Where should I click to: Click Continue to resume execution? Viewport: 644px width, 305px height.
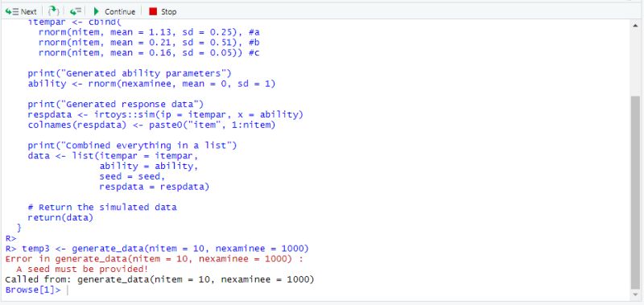pos(114,11)
